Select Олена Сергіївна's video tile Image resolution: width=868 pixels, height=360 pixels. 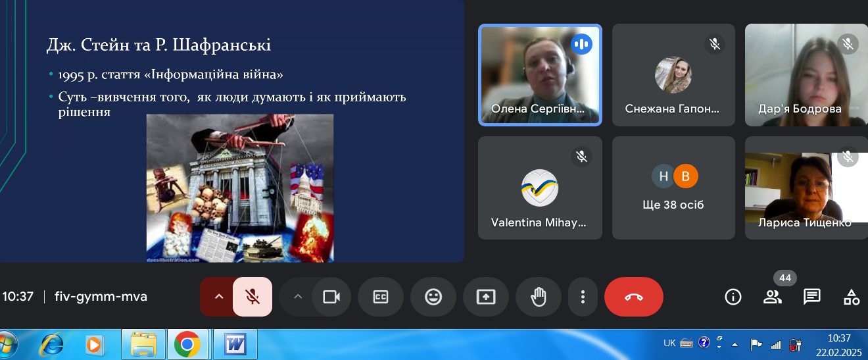pos(540,74)
